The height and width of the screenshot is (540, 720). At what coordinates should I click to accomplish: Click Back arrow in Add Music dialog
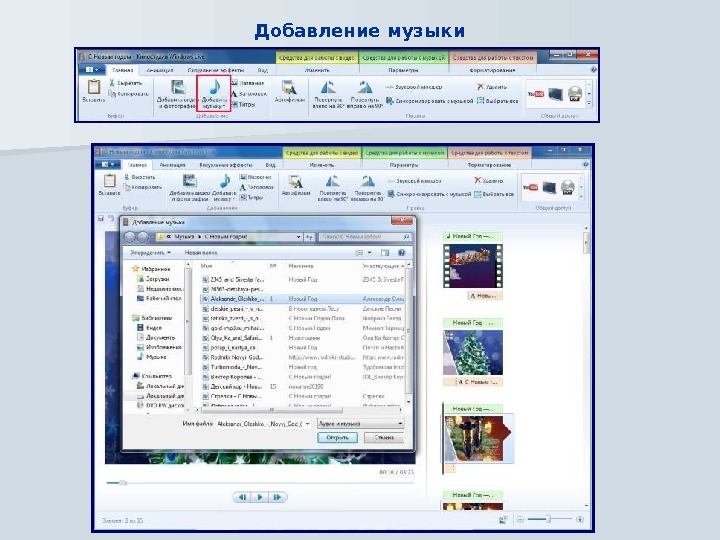coord(130,237)
